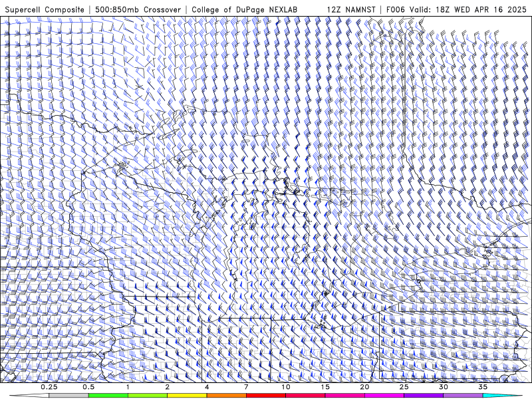Click the orange 4–7 color bar segment

point(226,396)
